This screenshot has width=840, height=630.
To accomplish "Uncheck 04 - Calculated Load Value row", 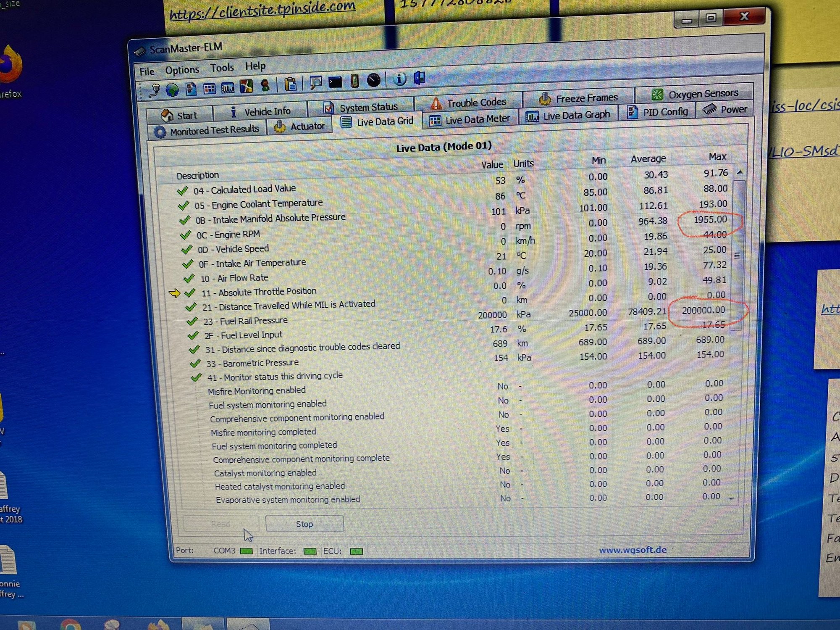I will (x=182, y=191).
